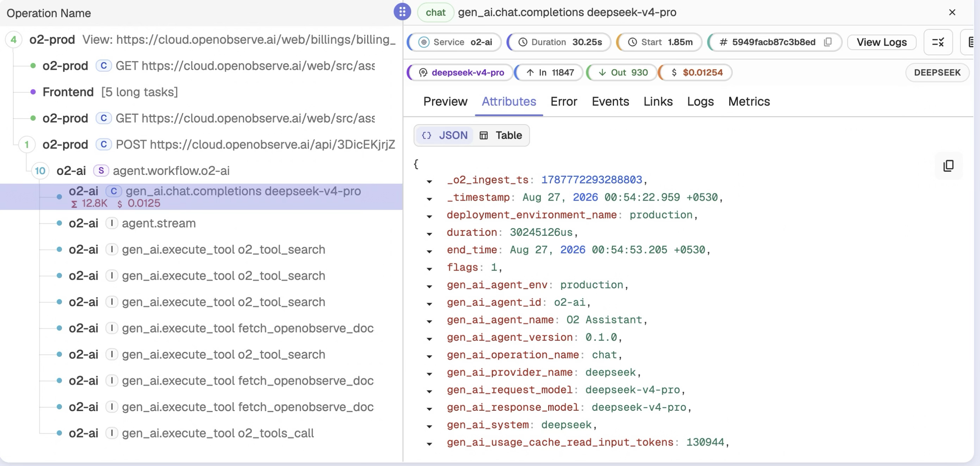This screenshot has width=980, height=466.
Task: Open View Logs
Action: (881, 42)
